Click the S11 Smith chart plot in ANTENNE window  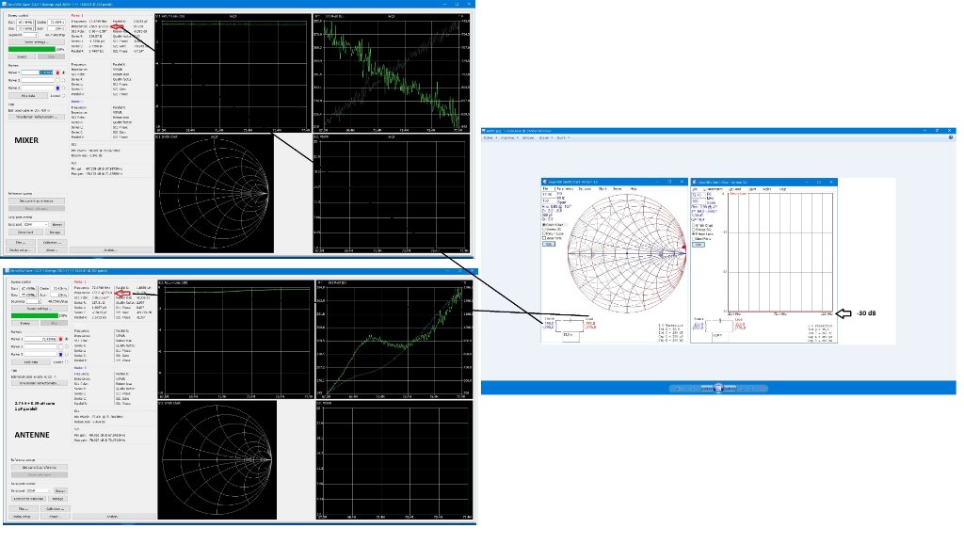click(x=217, y=461)
